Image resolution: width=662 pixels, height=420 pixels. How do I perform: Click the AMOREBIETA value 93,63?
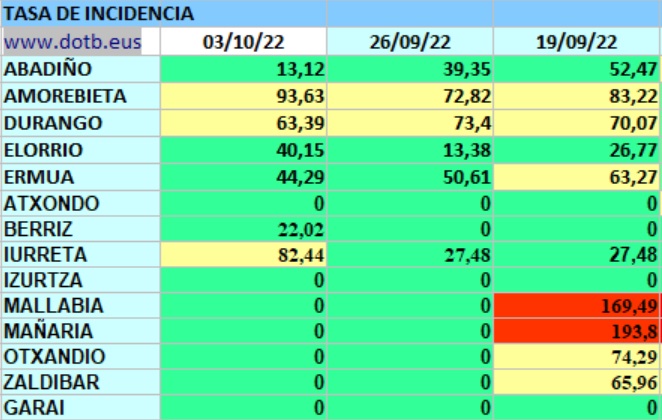tap(243, 96)
